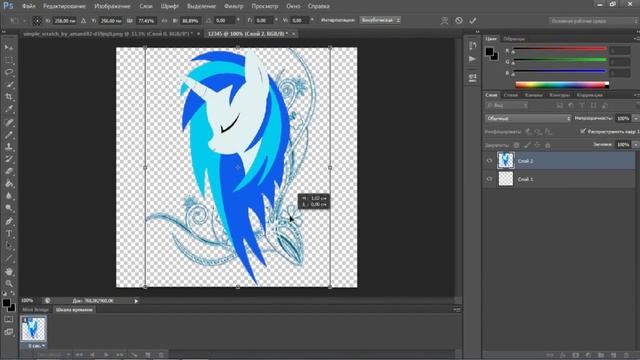Cancel the transform with the circle-slash icon
Image resolution: width=640 pixels, height=360 pixels.
coord(459,20)
